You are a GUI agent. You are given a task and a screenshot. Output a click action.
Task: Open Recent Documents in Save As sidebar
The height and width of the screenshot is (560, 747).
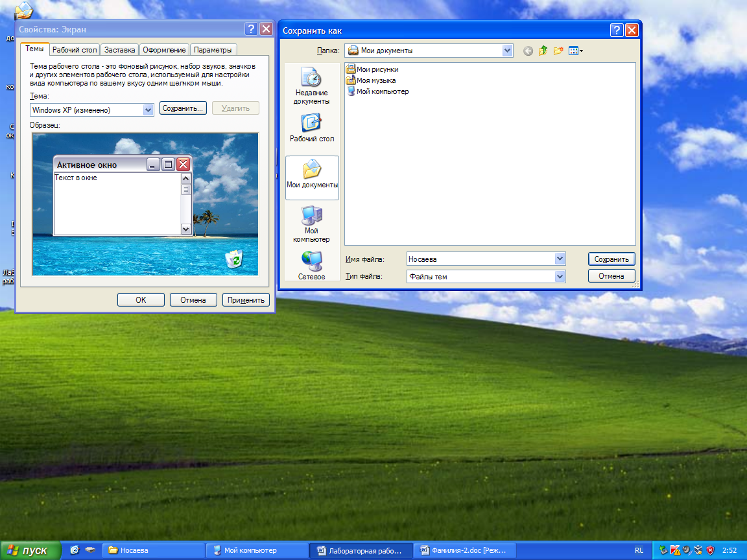click(311, 86)
